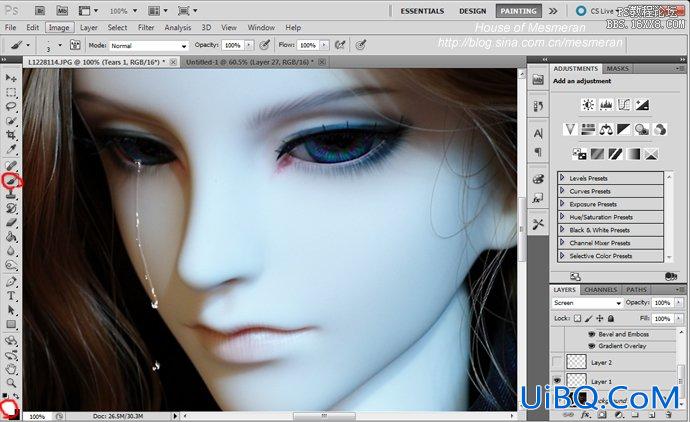The height and width of the screenshot is (422, 690).
Task: Add a Curves adjustment
Action: (624, 105)
